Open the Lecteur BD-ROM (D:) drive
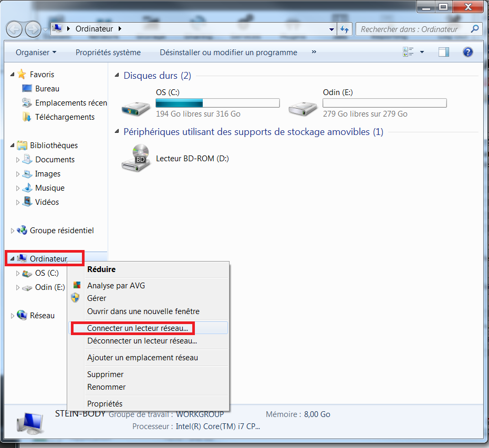Viewport: 489px width, 448px height. 135,158
